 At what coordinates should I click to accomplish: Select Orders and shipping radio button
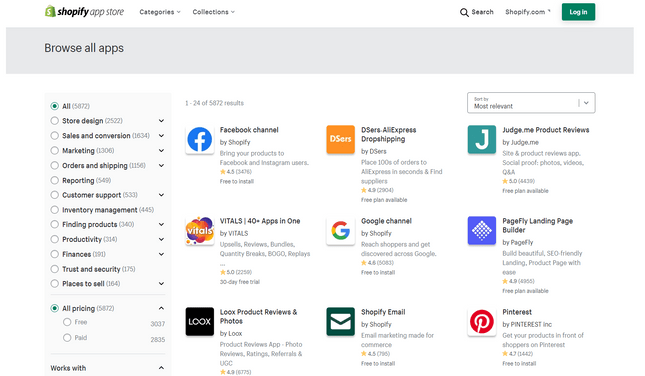(54, 165)
